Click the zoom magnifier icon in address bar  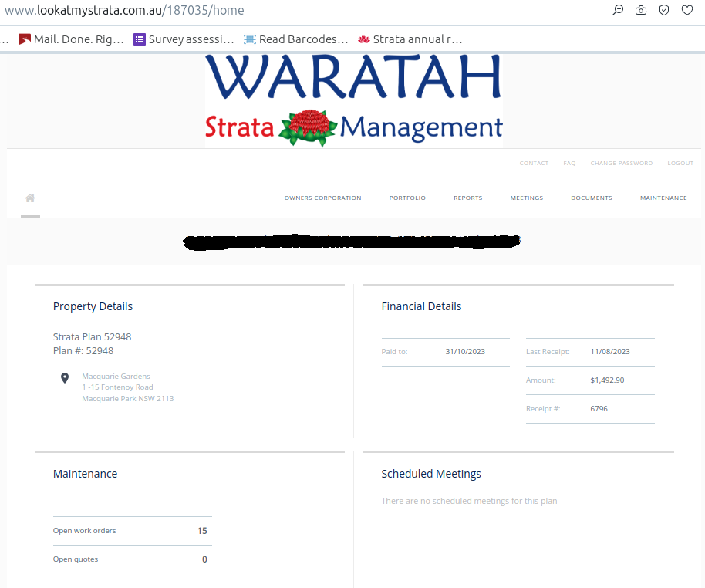[x=618, y=10]
